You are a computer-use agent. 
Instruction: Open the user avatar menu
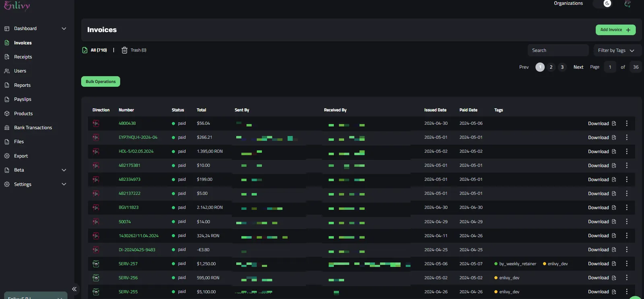pos(627,4)
